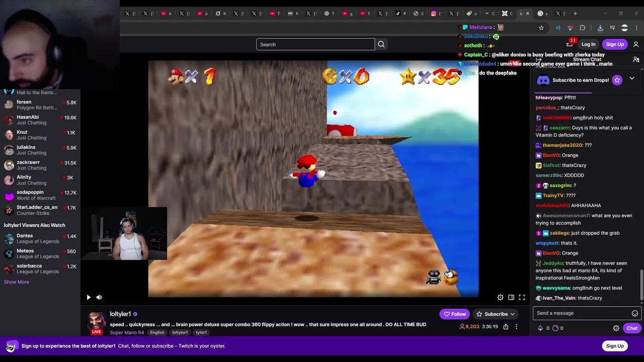Screen dimensions: 644x362
Task: Click the Log In button
Action: point(588,44)
